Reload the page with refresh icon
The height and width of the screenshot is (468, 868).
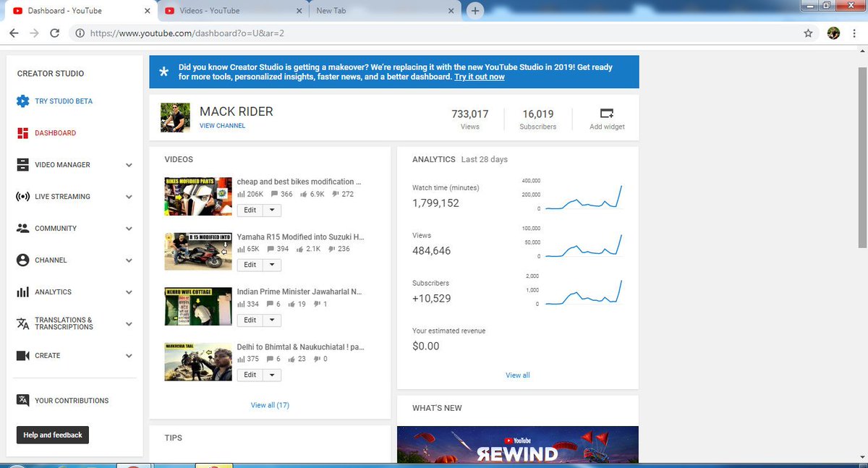click(54, 33)
